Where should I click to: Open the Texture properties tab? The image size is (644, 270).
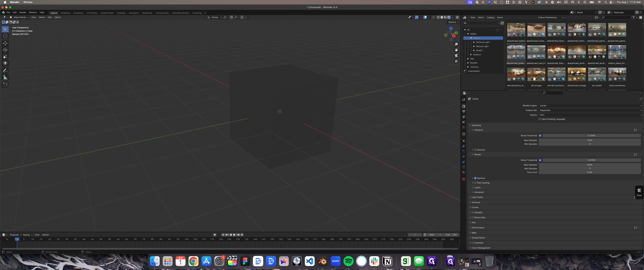click(464, 179)
